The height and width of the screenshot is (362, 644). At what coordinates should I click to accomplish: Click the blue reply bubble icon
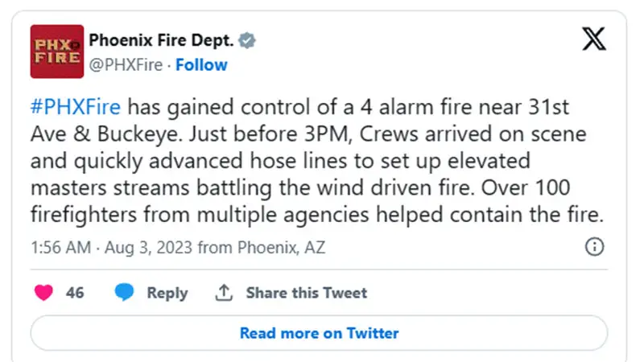pyautogui.click(x=124, y=293)
